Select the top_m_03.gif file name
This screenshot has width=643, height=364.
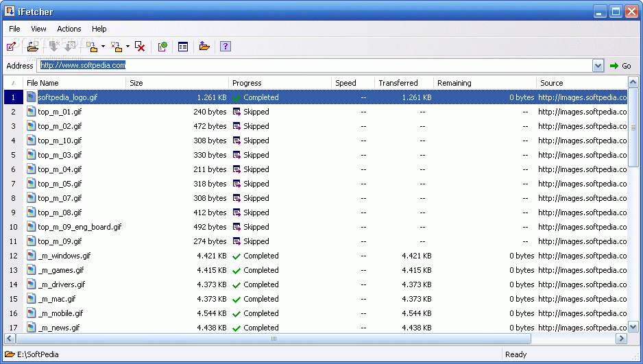click(60, 155)
